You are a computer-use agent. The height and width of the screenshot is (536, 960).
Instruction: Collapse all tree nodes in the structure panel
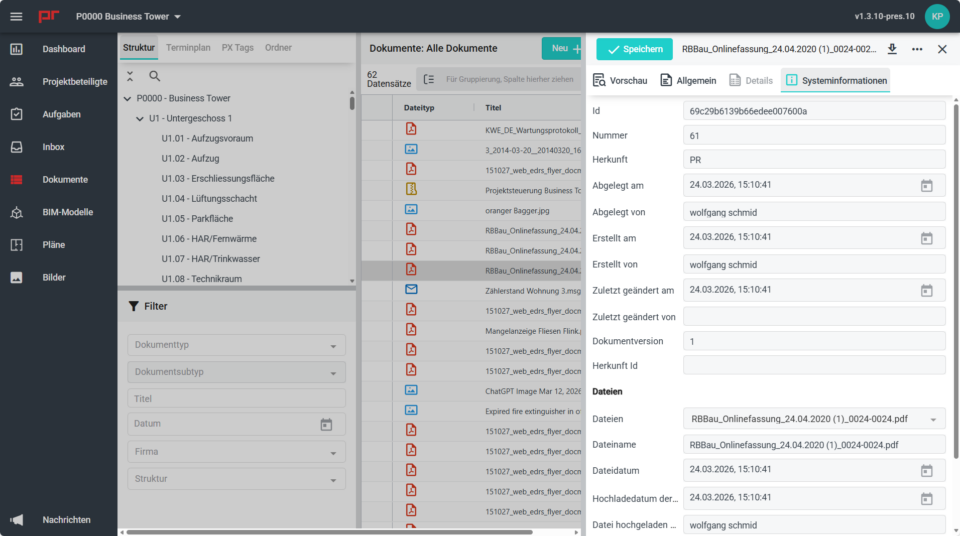point(130,76)
